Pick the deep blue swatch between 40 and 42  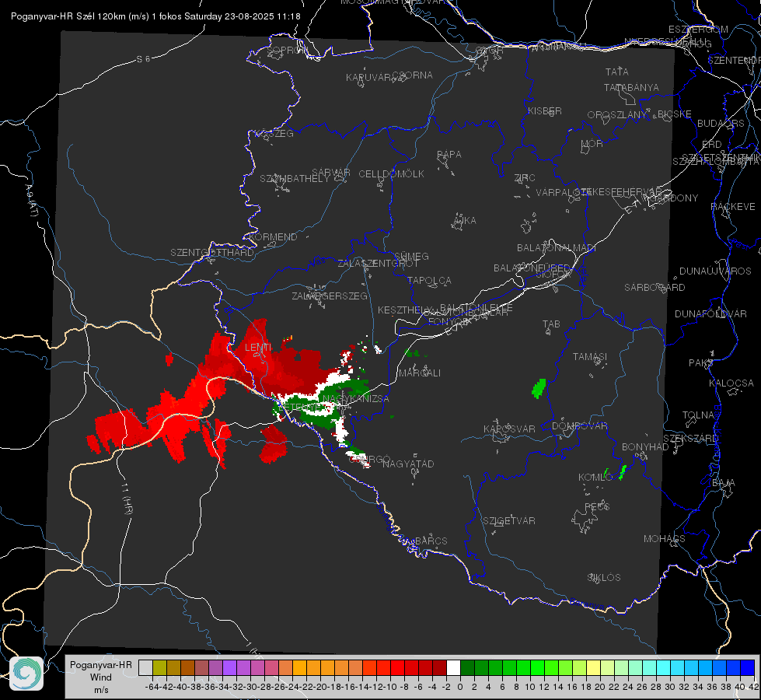tap(748, 667)
